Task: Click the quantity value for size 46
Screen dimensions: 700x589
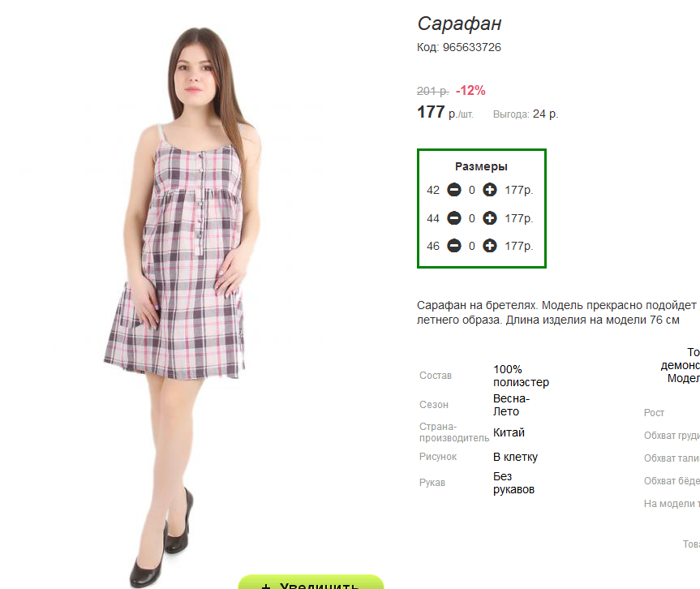Action: point(472,246)
